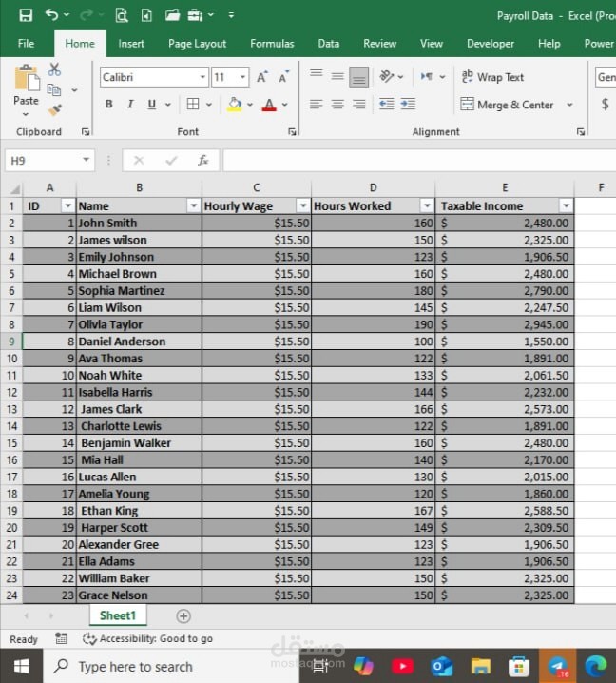Switch to the Developer tab

491,44
